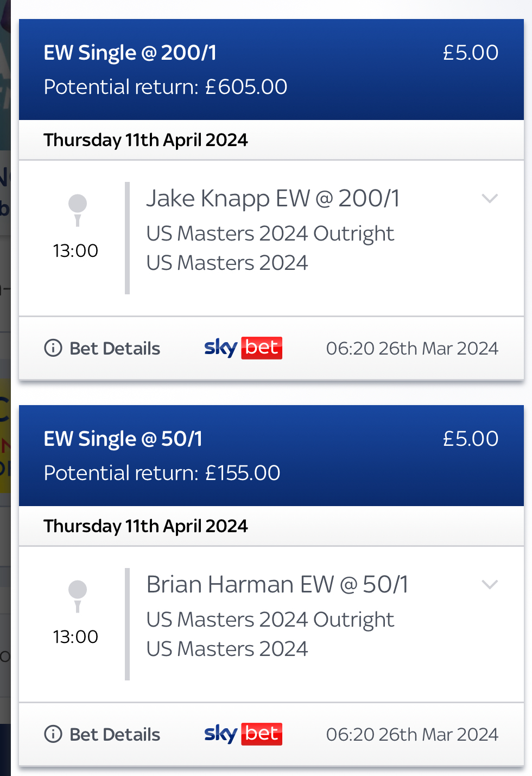The height and width of the screenshot is (776, 532).
Task: Tap the Sky Bet logo on the 200/1 bet
Action: click(x=243, y=348)
